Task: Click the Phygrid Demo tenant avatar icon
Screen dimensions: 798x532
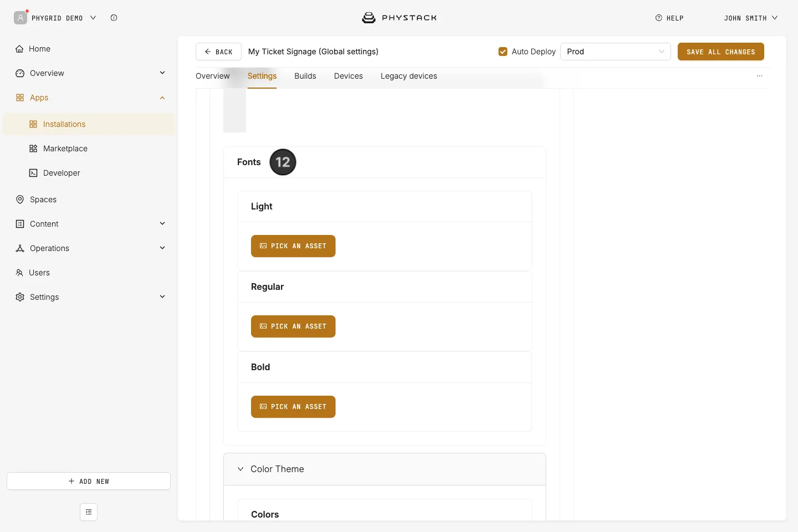Action: (21, 18)
